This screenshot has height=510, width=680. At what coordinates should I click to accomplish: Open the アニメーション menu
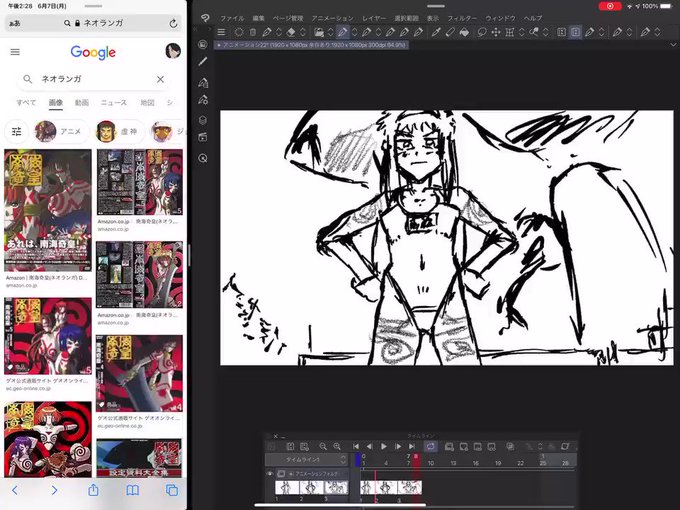point(333,18)
